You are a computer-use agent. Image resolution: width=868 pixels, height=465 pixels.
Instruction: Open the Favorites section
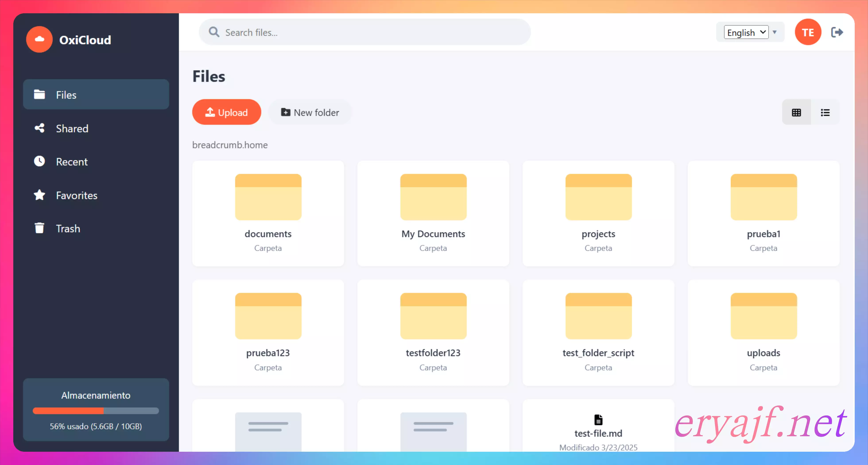click(96, 195)
